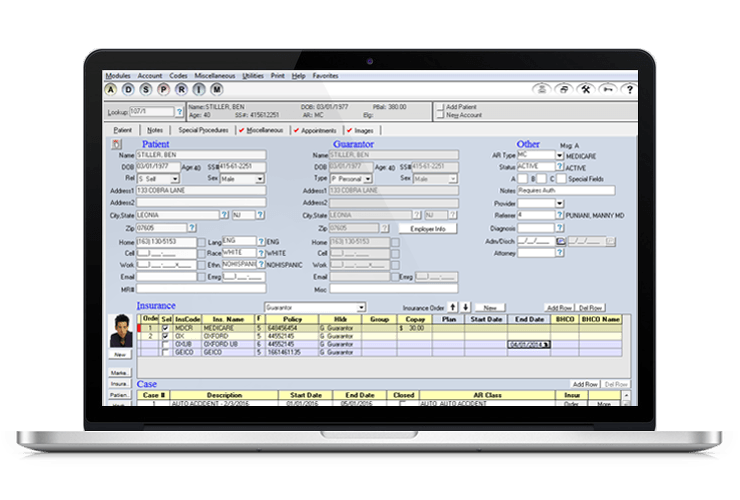Image resolution: width=740 pixels, height=500 pixels.
Task: Toggle the Add Patient checkbox
Action: pos(442,106)
